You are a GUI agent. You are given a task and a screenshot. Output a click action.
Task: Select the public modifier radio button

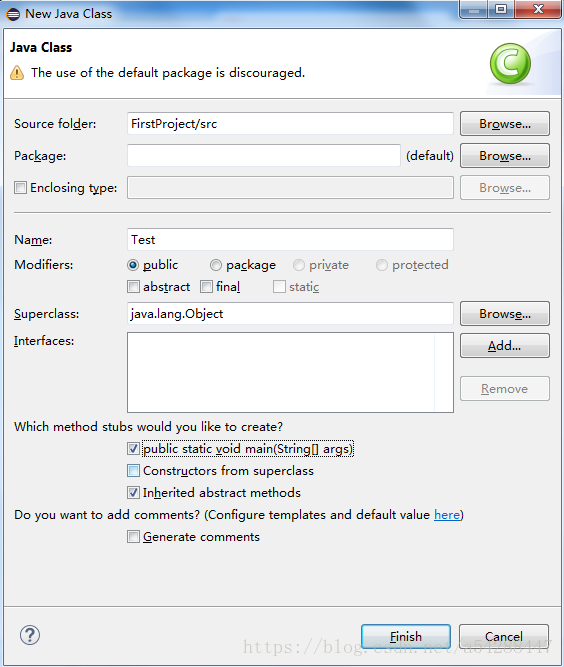pos(133,265)
